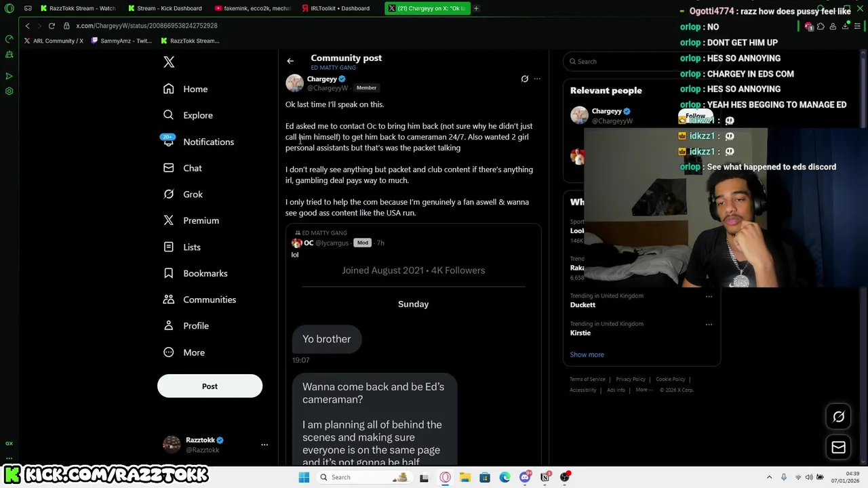Open the three-dot menu on Chargeyy's post

click(537, 79)
